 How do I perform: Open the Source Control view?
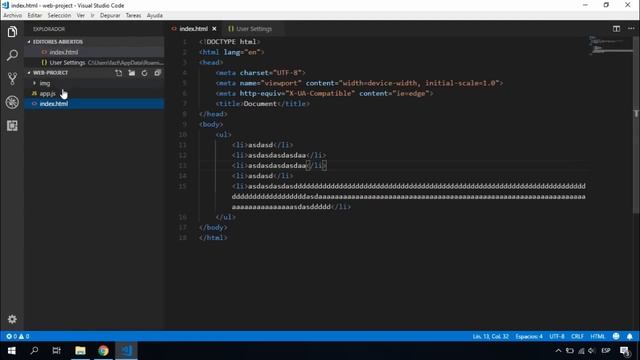point(12,78)
